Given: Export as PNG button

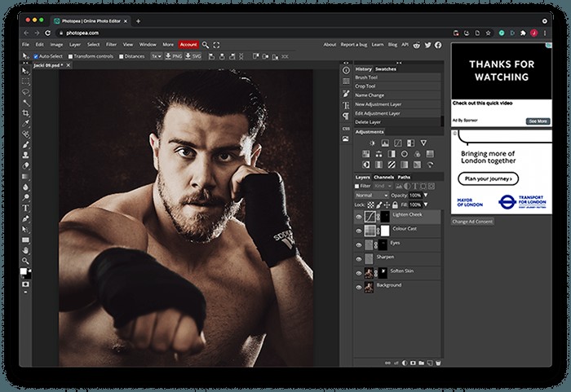Looking at the screenshot, I should [174, 56].
